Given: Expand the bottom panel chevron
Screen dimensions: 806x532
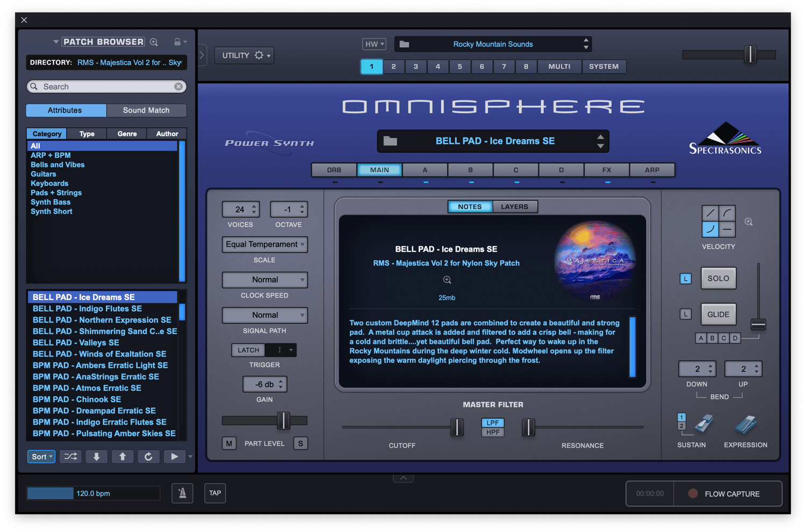Looking at the screenshot, I should point(403,478).
